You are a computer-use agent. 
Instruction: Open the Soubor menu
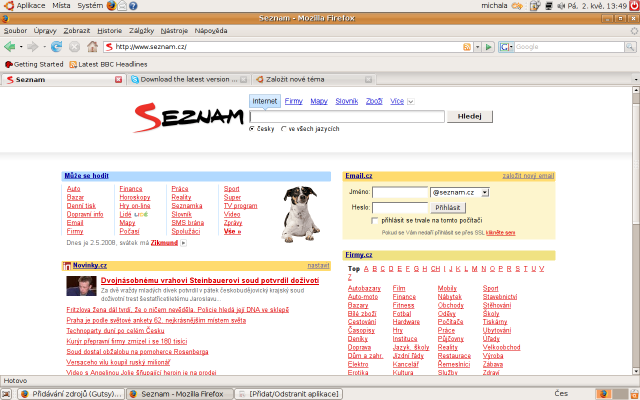(x=15, y=31)
